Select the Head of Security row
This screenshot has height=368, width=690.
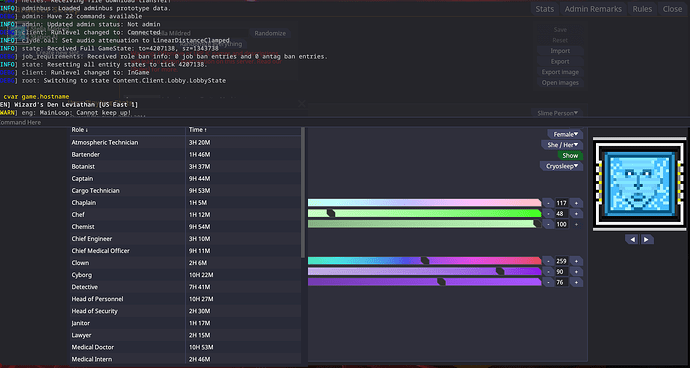click(185, 311)
